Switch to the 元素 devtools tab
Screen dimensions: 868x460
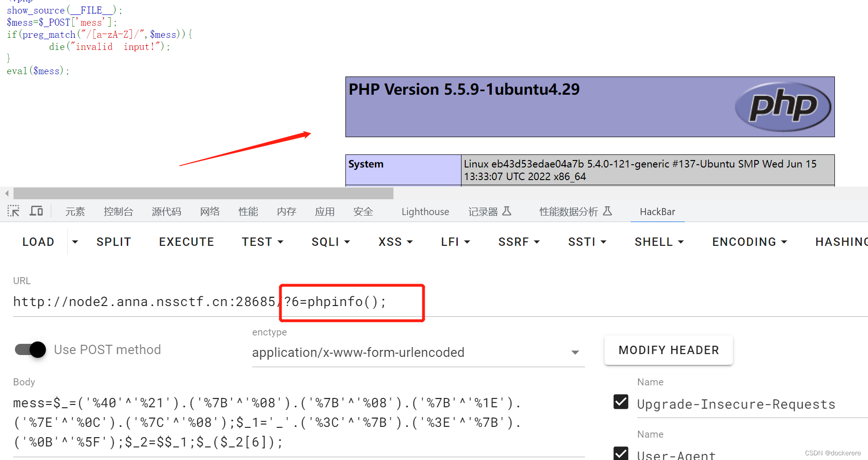(x=75, y=211)
